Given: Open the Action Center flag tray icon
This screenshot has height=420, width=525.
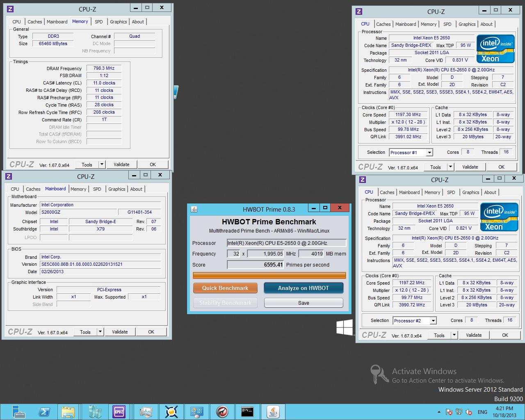Looking at the screenshot, I should click(449, 412).
